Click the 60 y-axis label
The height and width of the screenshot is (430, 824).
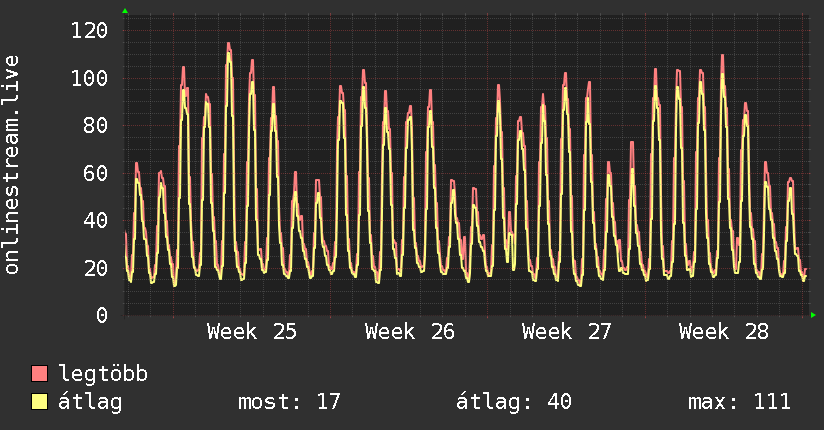tap(96, 173)
